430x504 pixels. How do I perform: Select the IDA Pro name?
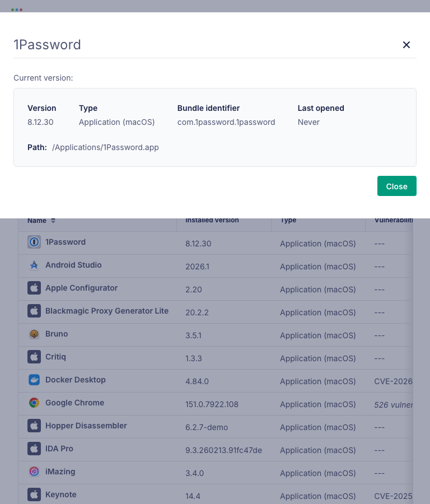(59, 449)
